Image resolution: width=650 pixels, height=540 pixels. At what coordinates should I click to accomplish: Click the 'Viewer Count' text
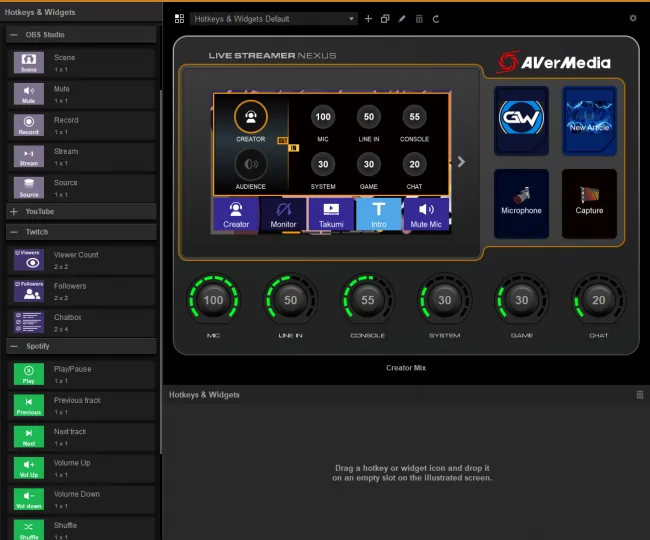coord(76,255)
